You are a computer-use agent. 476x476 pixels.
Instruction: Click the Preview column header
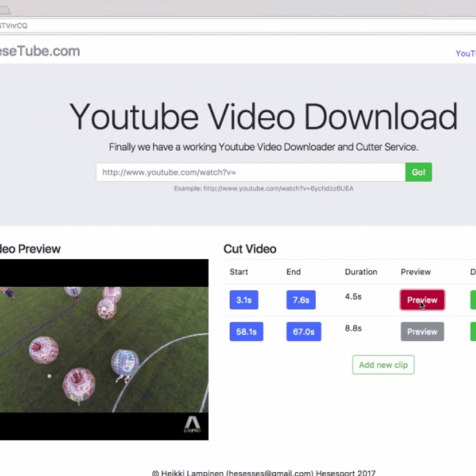415,272
